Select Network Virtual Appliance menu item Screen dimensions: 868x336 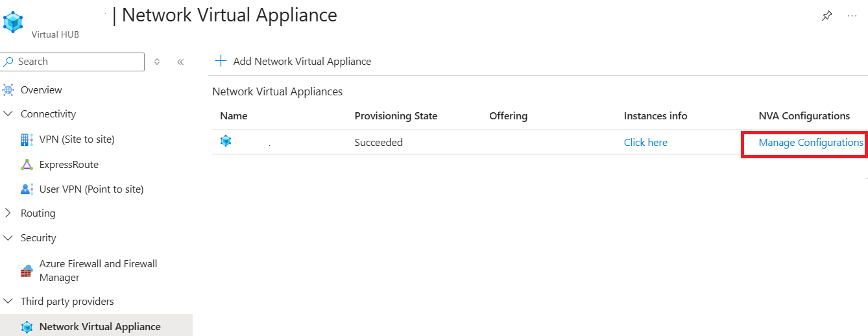click(100, 326)
